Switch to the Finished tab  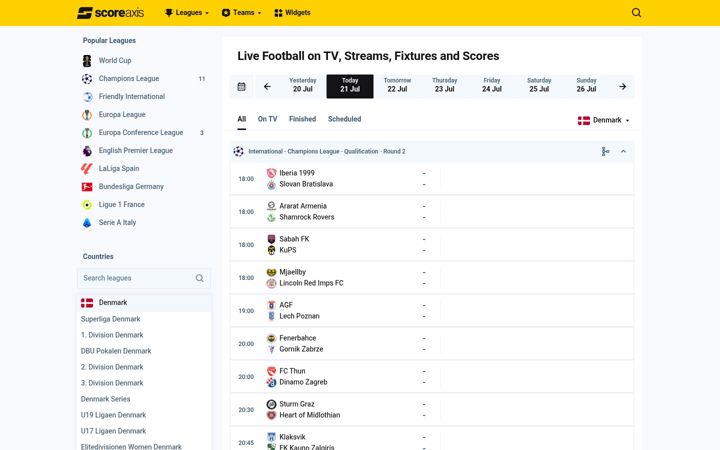tap(302, 119)
